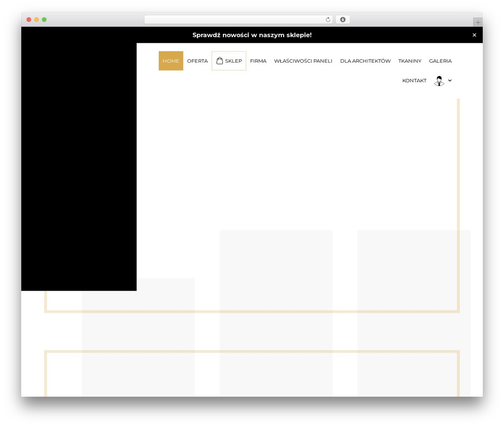Click the red close window button
The height and width of the screenshot is (427, 504).
(x=29, y=20)
